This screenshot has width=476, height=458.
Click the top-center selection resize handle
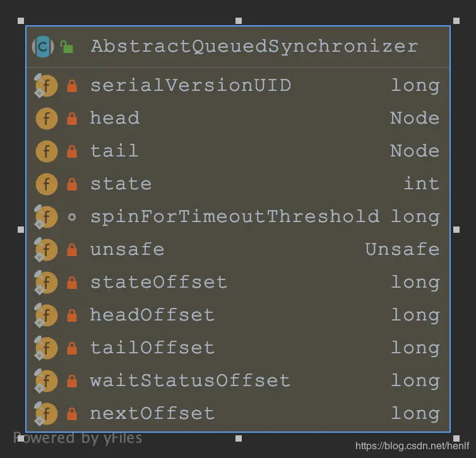tap(239, 20)
